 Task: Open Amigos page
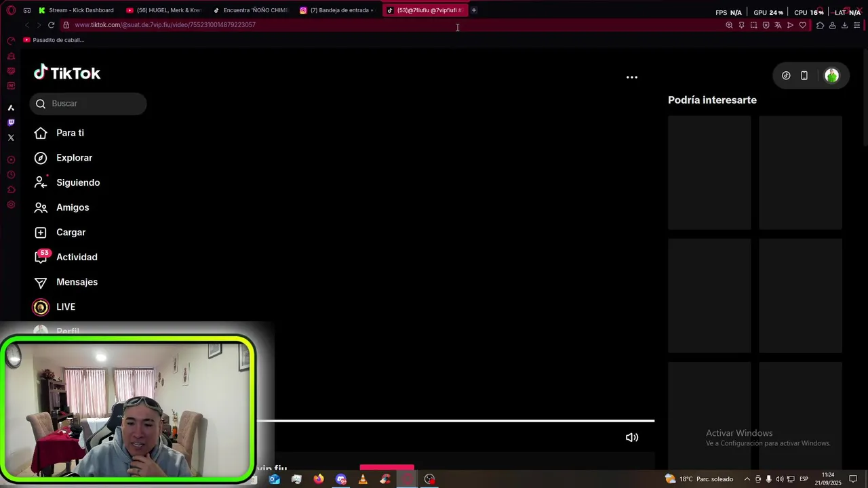tap(62, 207)
